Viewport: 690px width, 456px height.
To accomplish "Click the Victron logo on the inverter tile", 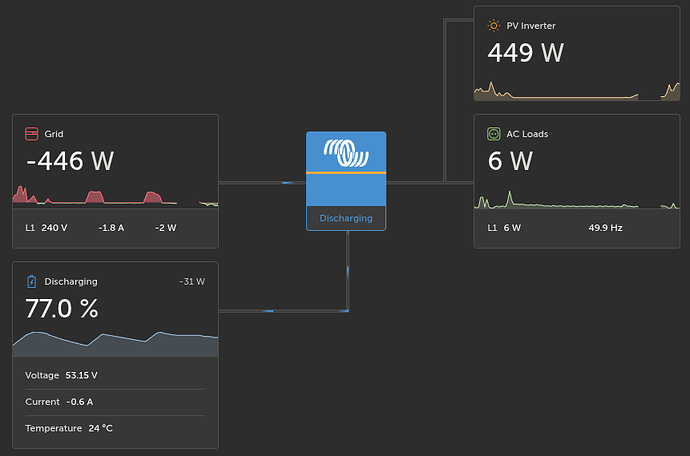I will click(x=346, y=153).
